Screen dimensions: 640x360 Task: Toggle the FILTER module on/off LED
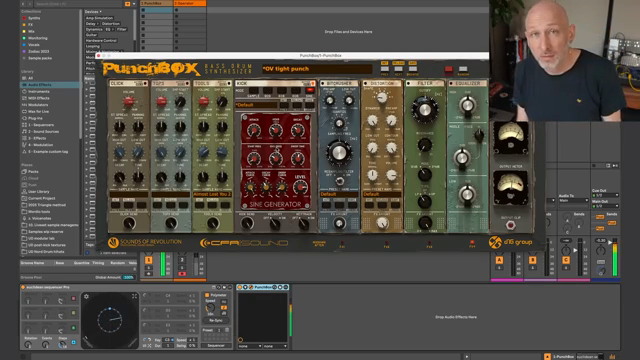(408, 83)
